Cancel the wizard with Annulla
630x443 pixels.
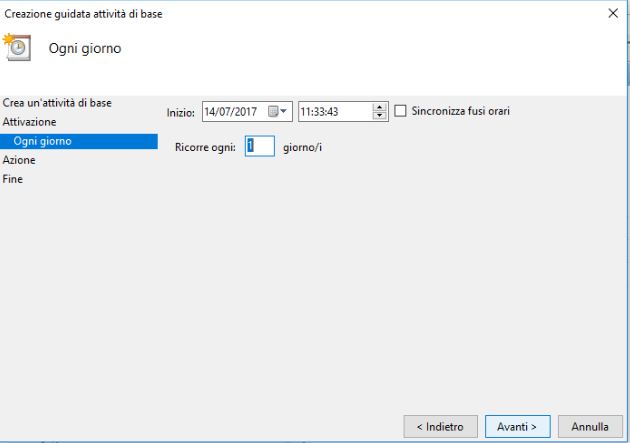click(x=590, y=427)
